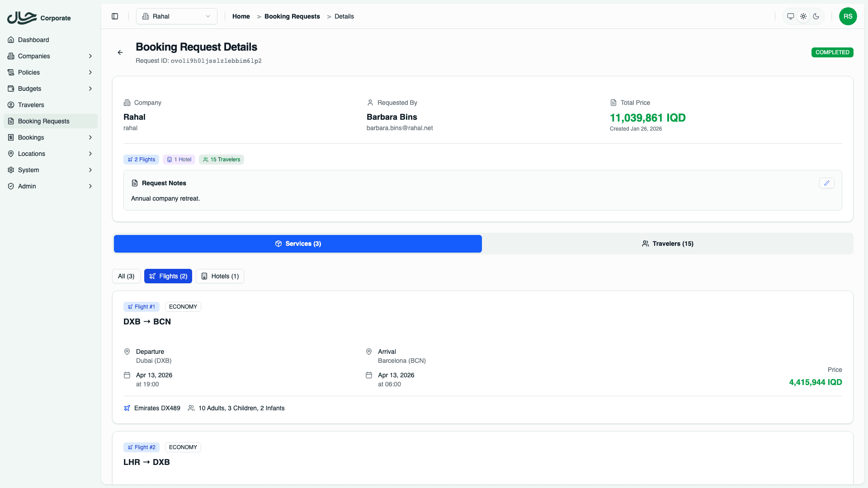
Task: Expand the Bookings sidebar section
Action: (50, 137)
